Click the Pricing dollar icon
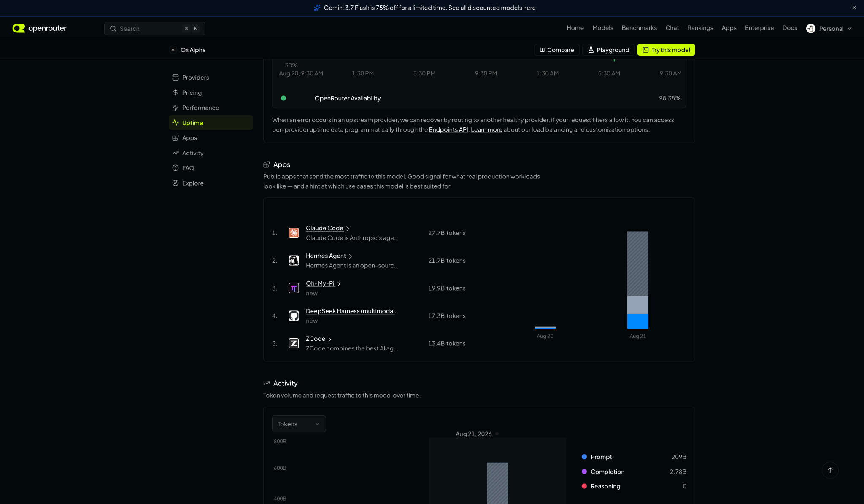This screenshot has width=864, height=504. (175, 93)
